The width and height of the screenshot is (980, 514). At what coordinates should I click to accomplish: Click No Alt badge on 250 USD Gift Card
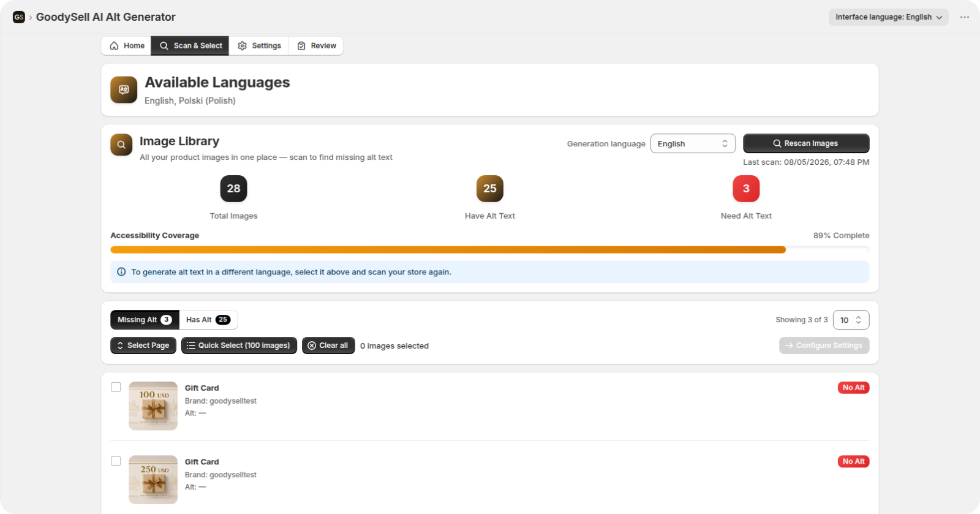[x=853, y=461]
